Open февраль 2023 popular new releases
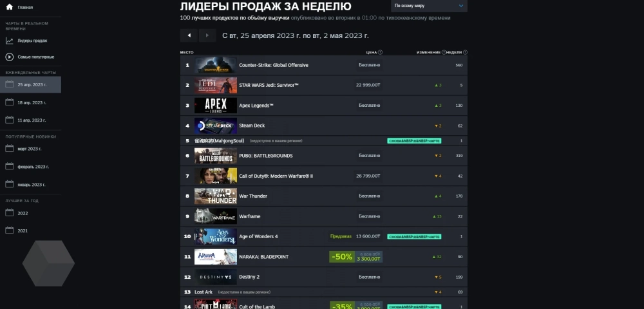This screenshot has height=309, width=644. tap(30, 167)
